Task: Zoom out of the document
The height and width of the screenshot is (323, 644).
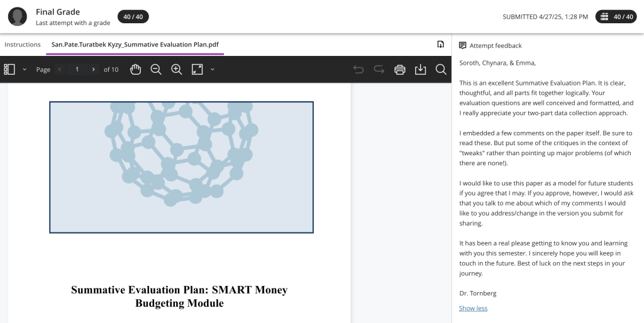Action: point(156,69)
